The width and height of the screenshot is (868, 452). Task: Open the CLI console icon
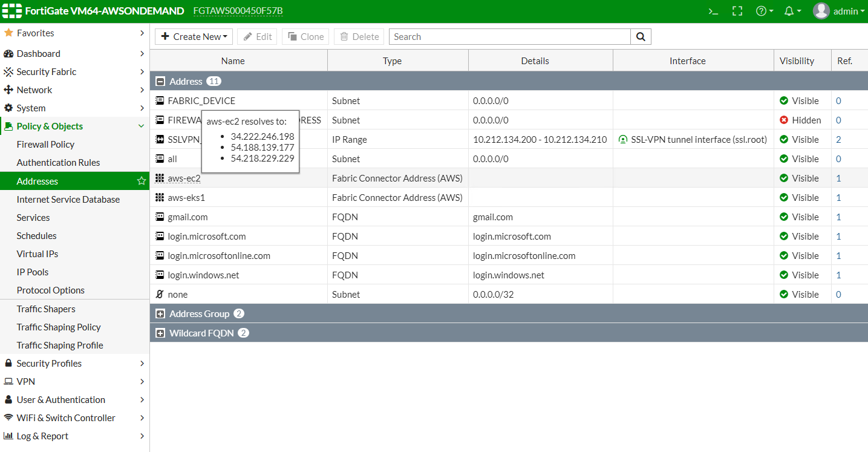pyautogui.click(x=714, y=11)
